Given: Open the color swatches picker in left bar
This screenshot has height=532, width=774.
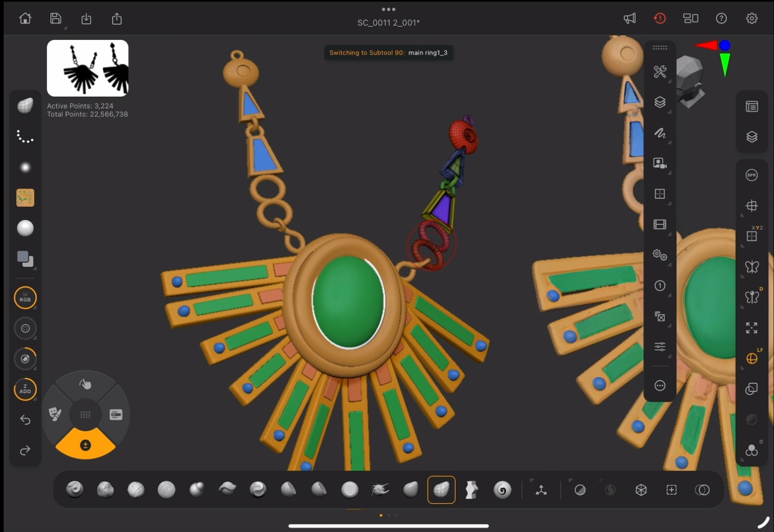Looking at the screenshot, I should point(25,259).
